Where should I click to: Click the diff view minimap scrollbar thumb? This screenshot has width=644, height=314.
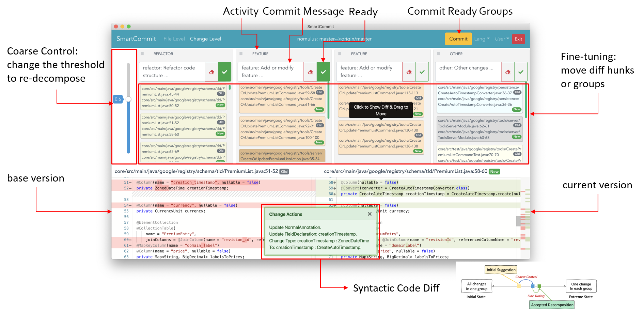(518, 221)
